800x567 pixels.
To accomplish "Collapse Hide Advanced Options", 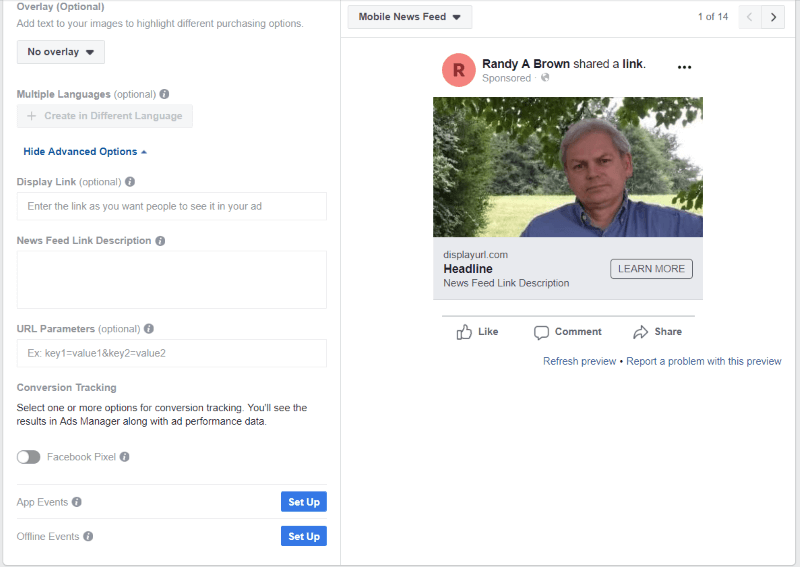I will point(85,152).
